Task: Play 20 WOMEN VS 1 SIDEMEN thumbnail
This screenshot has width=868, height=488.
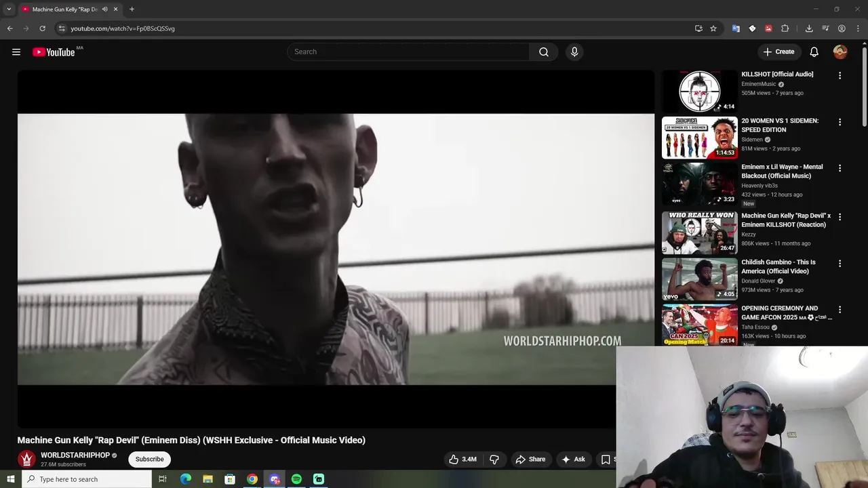Action: pyautogui.click(x=700, y=138)
